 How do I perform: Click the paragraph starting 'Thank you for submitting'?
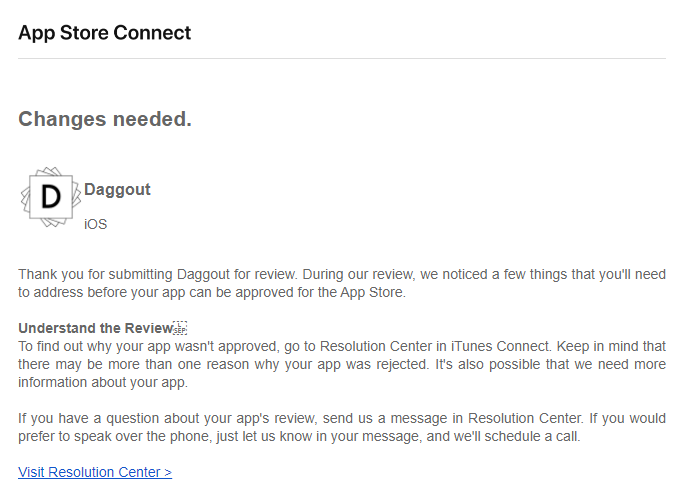click(342, 283)
